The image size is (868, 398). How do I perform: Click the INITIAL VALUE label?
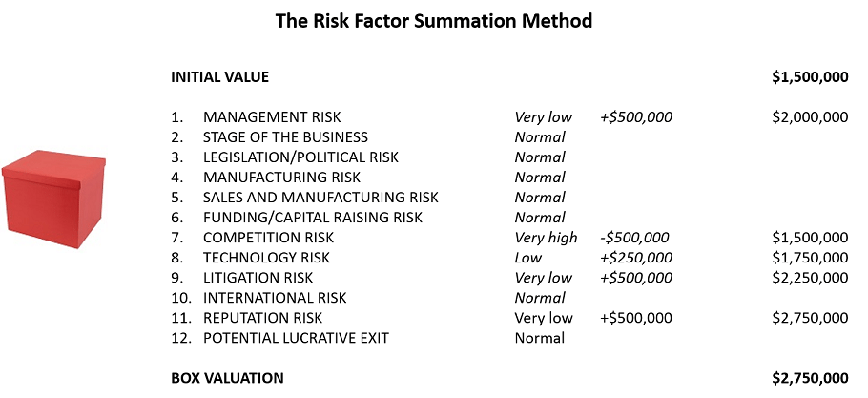tap(219, 77)
